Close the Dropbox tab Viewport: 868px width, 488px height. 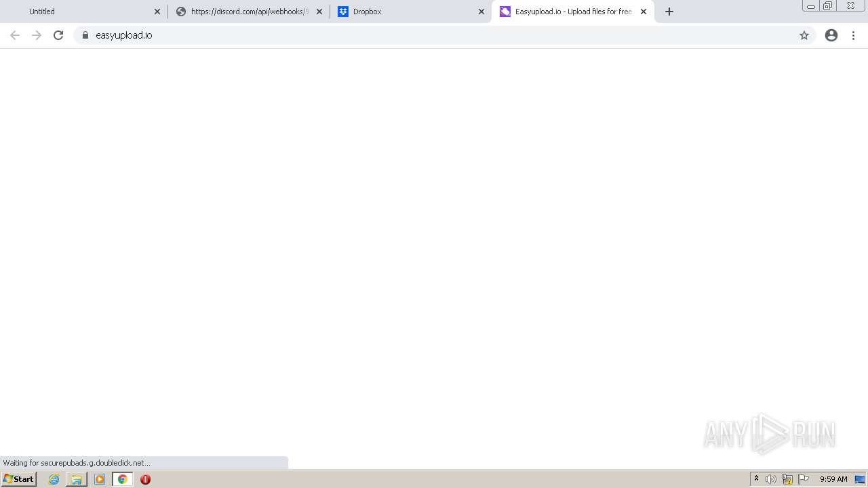481,12
